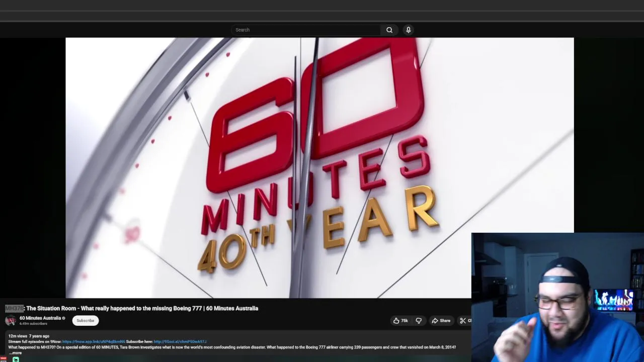Activate voice search microphone icon
This screenshot has height=362, width=644.
pyautogui.click(x=409, y=30)
